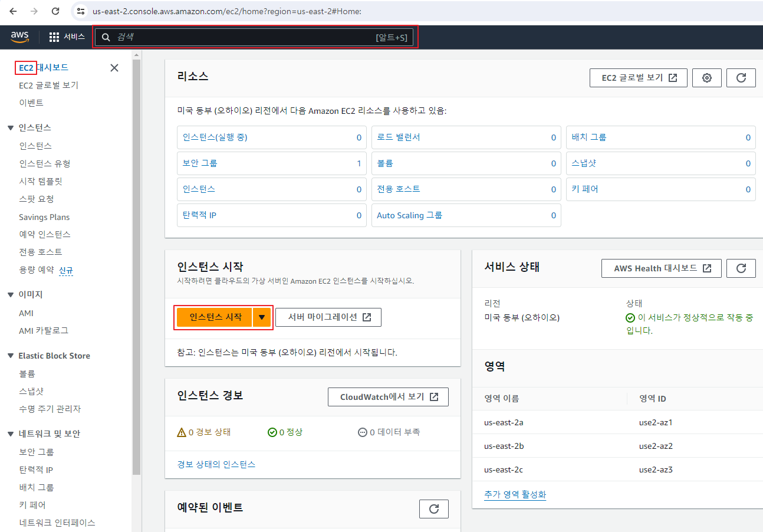This screenshot has height=532, width=763.
Task: Refresh the 리소스 panel
Action: 741,78
